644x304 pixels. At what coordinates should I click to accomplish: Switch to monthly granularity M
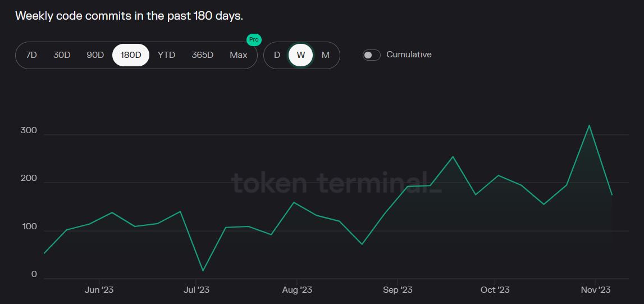[325, 55]
